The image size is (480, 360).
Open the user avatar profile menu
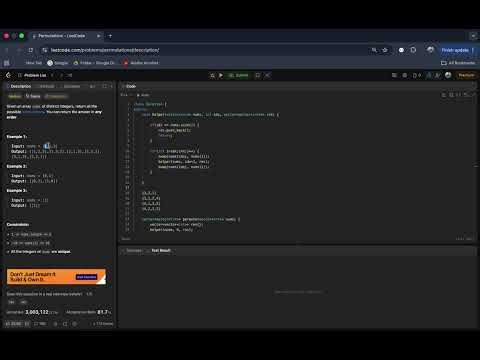click(x=448, y=75)
